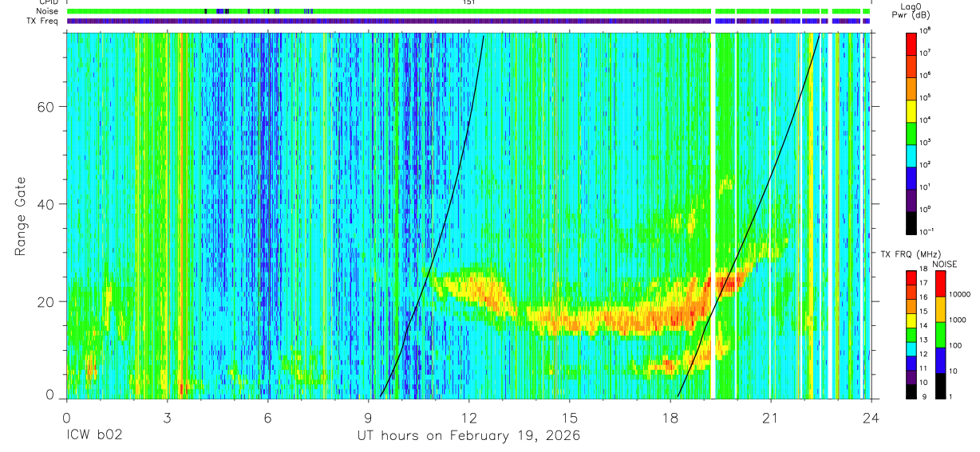The height and width of the screenshot is (452, 980).
Task: Click the white data-gap stripe just after 19 UT
Action: click(x=712, y=215)
